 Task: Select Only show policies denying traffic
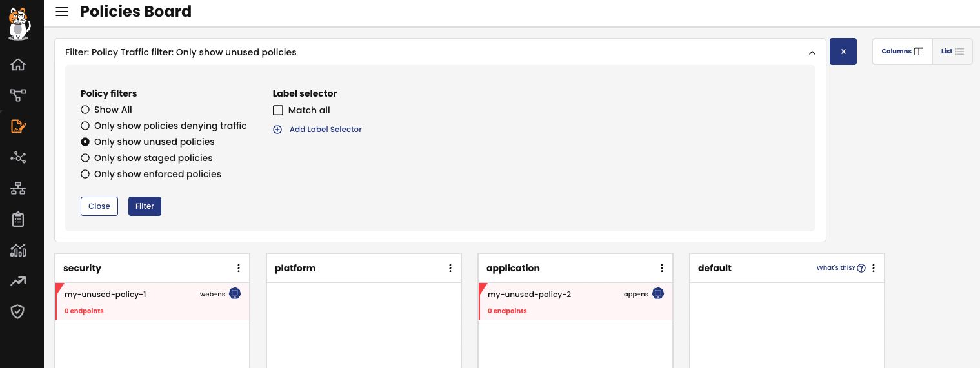[x=85, y=126]
